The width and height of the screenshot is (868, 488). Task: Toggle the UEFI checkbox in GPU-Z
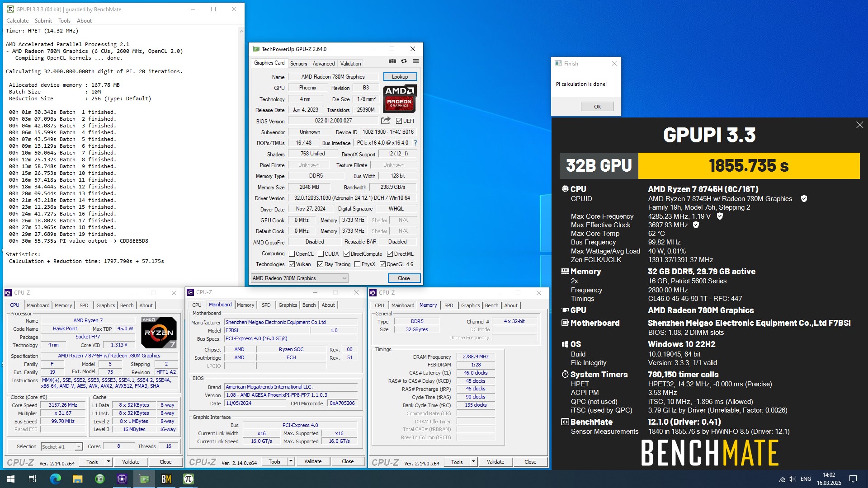[399, 121]
